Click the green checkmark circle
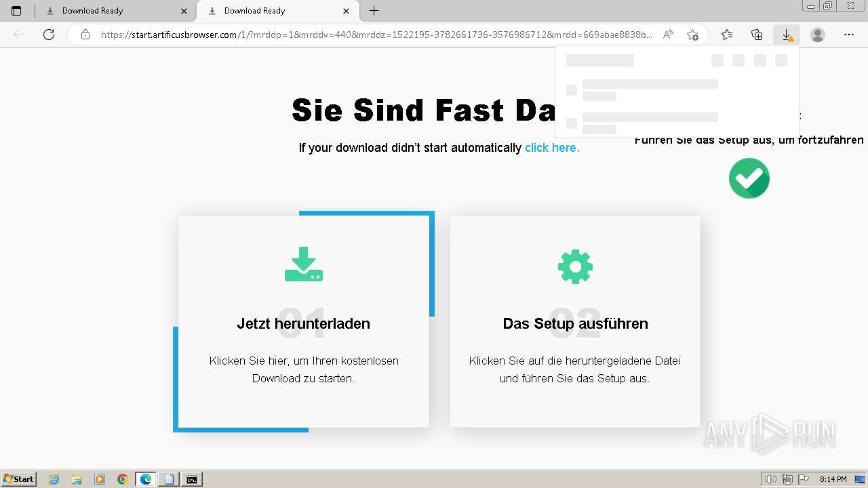Viewport: 868px width, 488px height. (x=749, y=178)
